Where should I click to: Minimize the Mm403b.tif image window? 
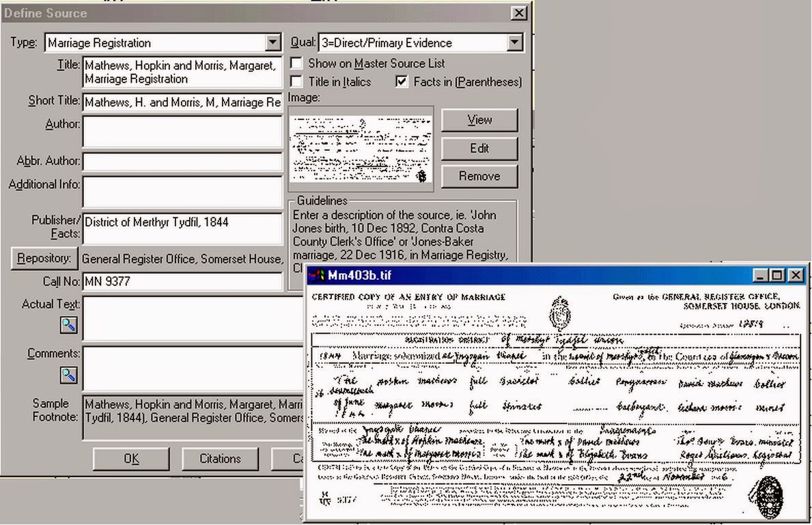pos(759,275)
